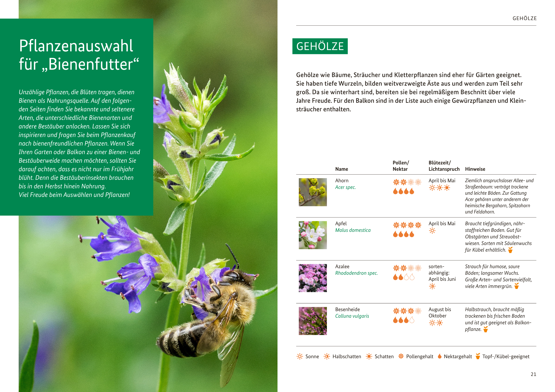Image resolution: width=555 pixels, height=392 pixels.
Task: Click the legend label 'Halbschatten'
Action: click(347, 356)
